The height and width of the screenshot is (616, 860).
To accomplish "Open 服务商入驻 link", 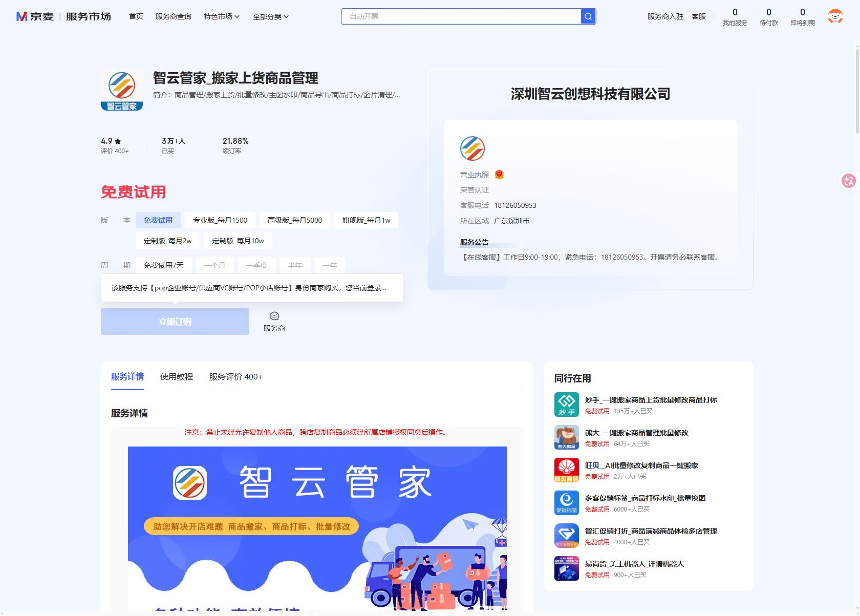I will coord(665,16).
